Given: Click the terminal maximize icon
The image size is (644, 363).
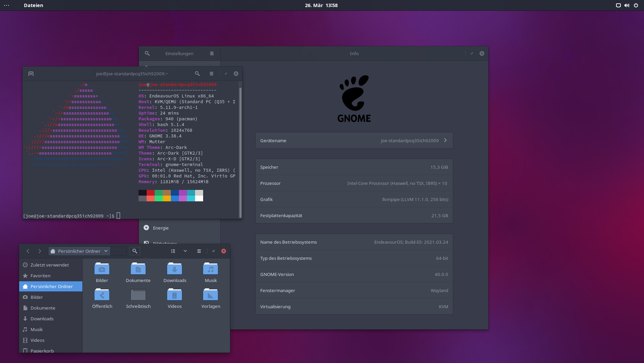Looking at the screenshot, I should (226, 74).
